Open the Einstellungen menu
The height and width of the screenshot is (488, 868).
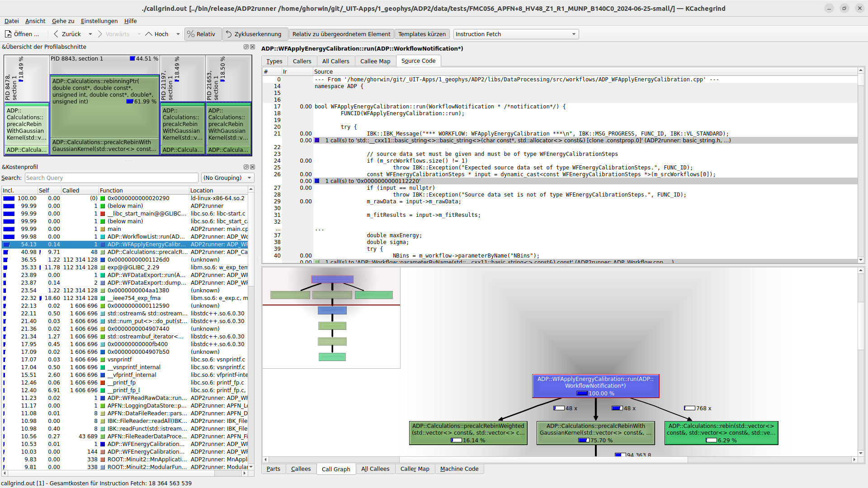click(99, 21)
